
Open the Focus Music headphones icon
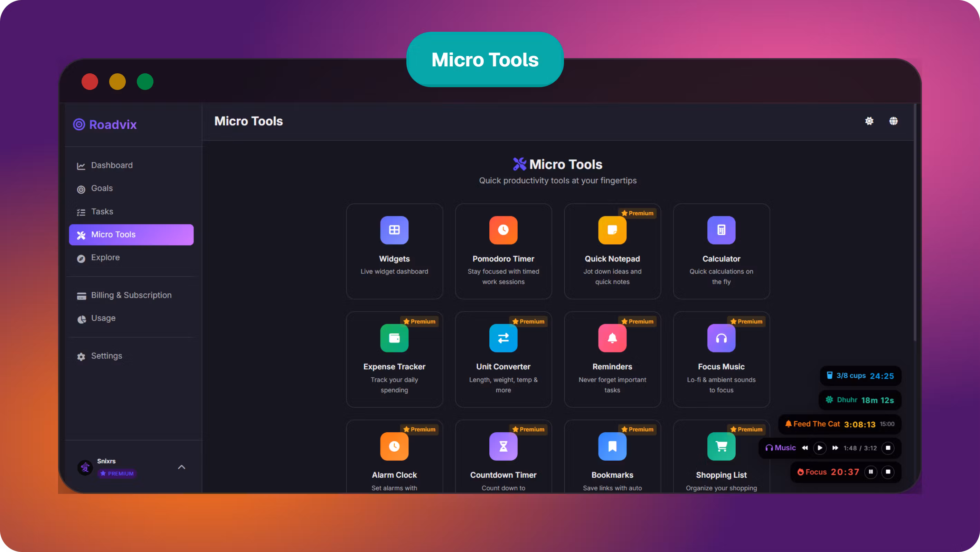(x=721, y=338)
